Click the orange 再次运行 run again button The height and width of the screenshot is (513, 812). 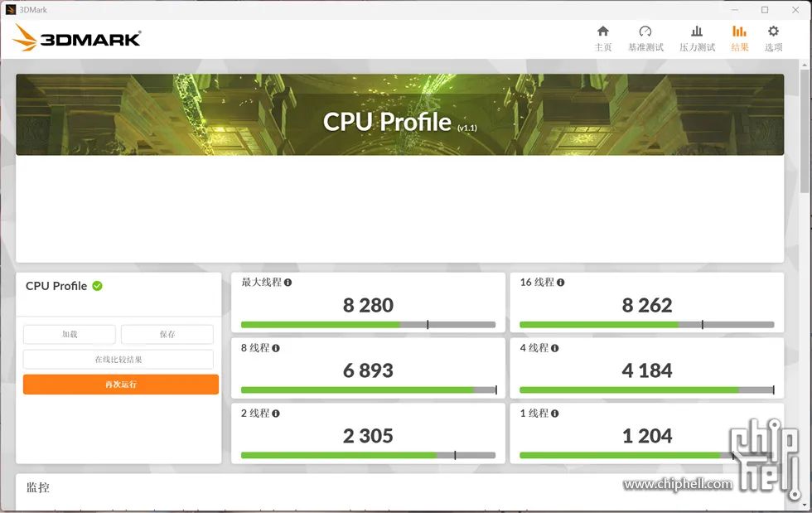(x=121, y=385)
